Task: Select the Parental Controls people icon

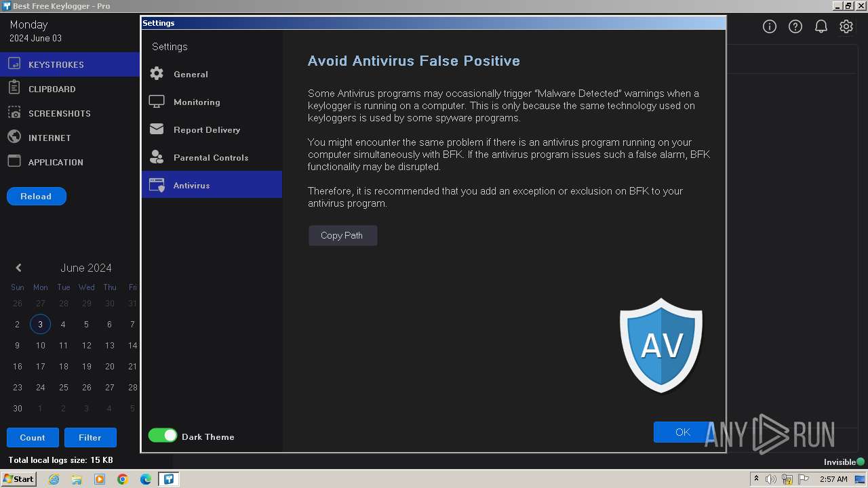Action: [x=157, y=157]
